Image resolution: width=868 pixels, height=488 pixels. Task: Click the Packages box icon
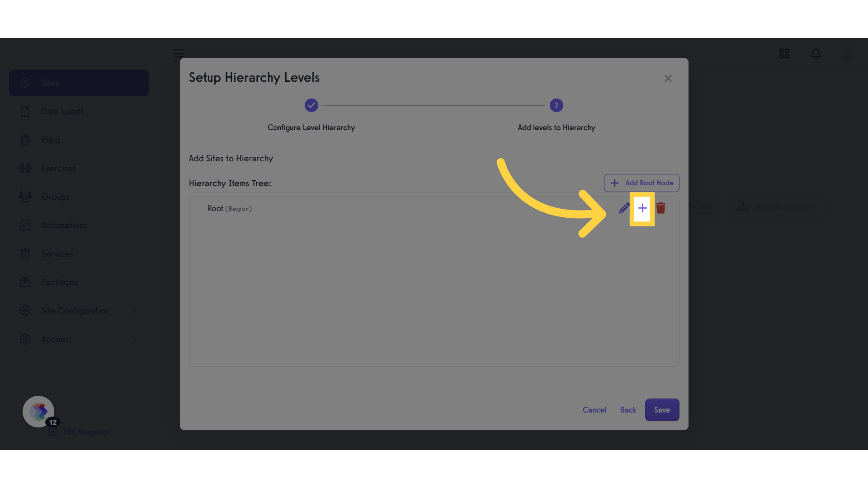(x=25, y=282)
